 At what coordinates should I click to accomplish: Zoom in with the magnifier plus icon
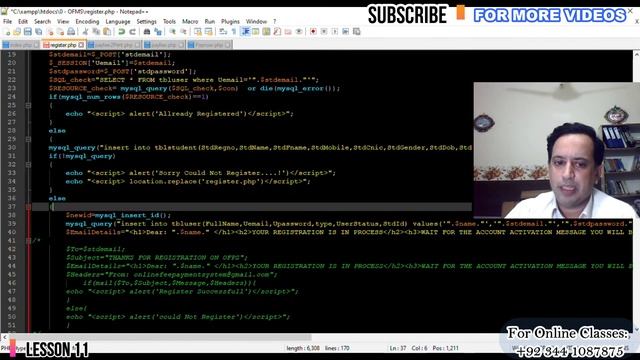coord(173,31)
